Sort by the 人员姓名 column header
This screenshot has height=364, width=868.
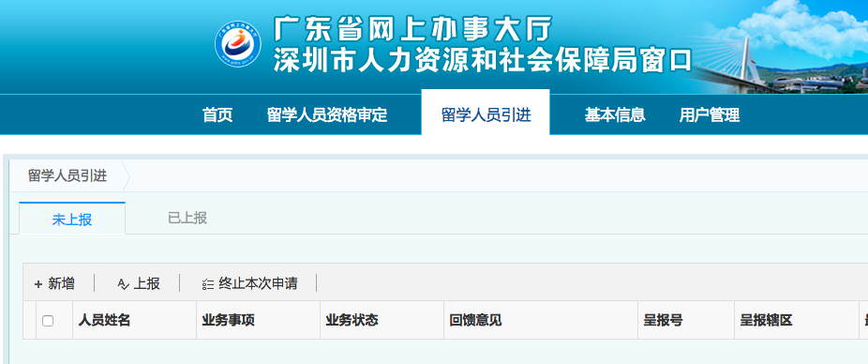pos(104,320)
